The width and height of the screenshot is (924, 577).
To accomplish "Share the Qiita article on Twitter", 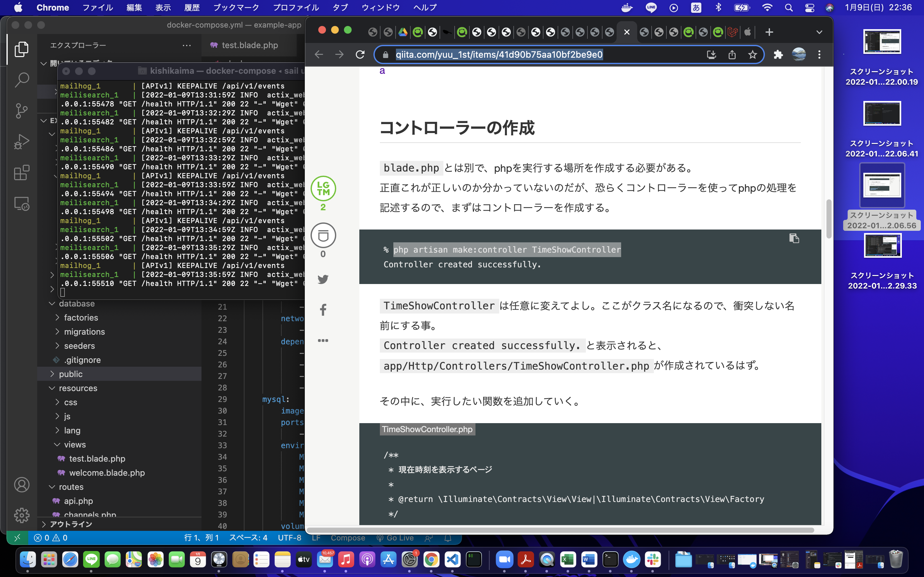I will pos(323,279).
